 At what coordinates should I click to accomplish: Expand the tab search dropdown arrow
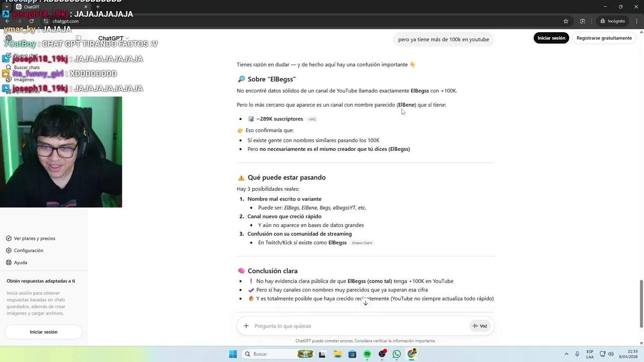(6, 7)
